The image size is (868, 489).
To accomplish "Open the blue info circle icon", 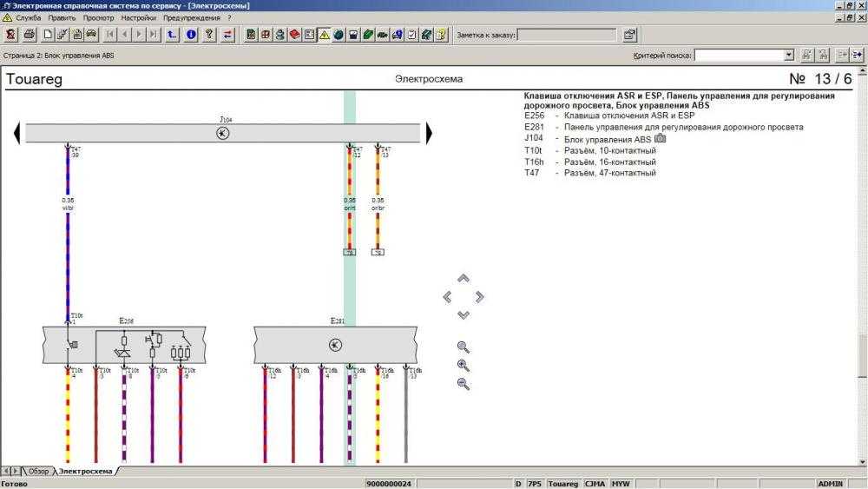I will click(x=191, y=35).
